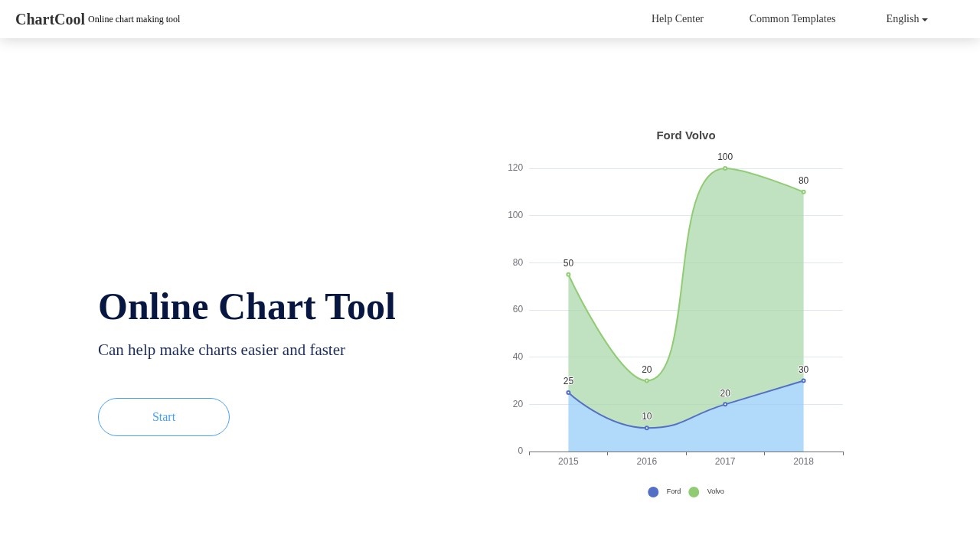
Task: Select Volvo 2017 data point labeled 100
Action: tap(725, 168)
